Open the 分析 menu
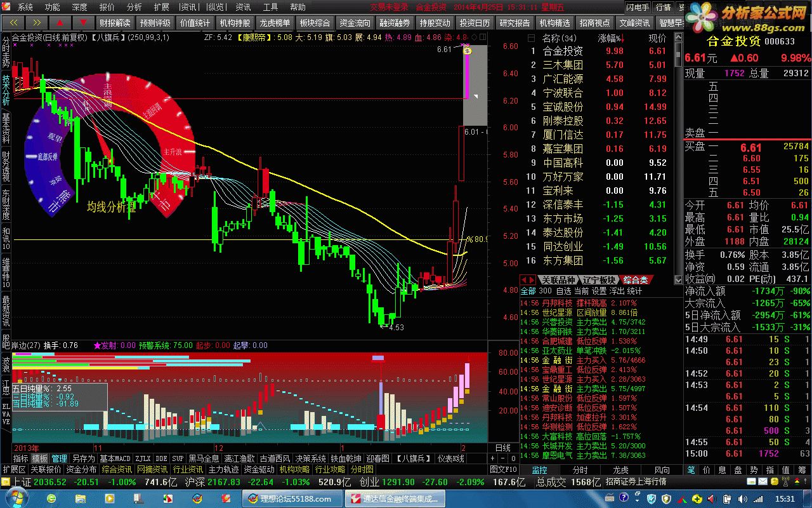The image size is (812, 508). (134, 7)
